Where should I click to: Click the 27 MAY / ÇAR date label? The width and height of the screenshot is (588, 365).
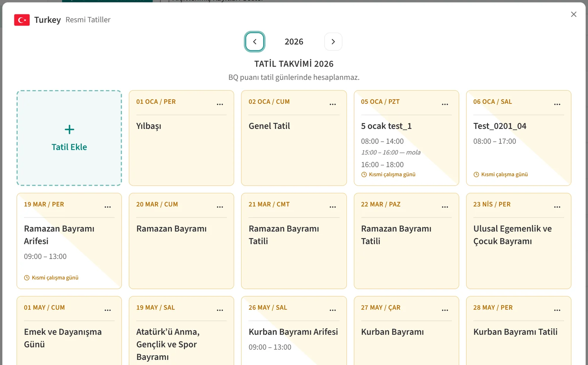pos(381,307)
